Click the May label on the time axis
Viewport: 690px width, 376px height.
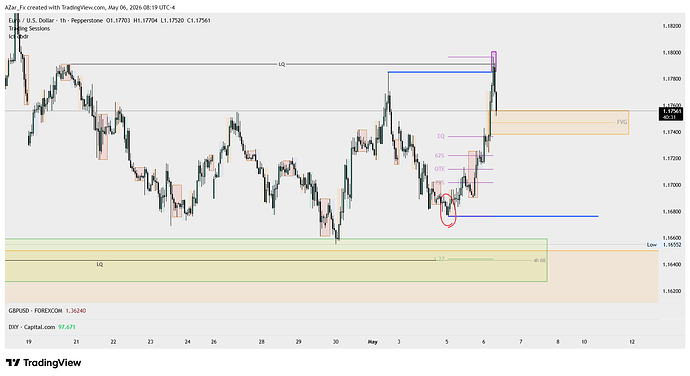pos(373,342)
